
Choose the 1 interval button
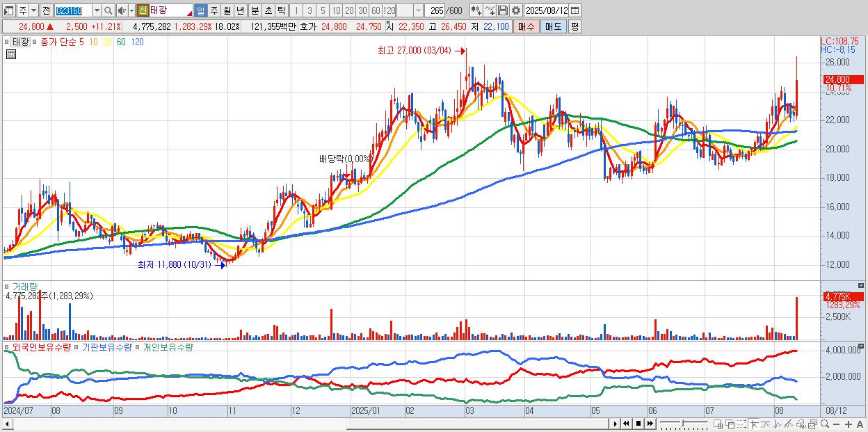click(296, 10)
